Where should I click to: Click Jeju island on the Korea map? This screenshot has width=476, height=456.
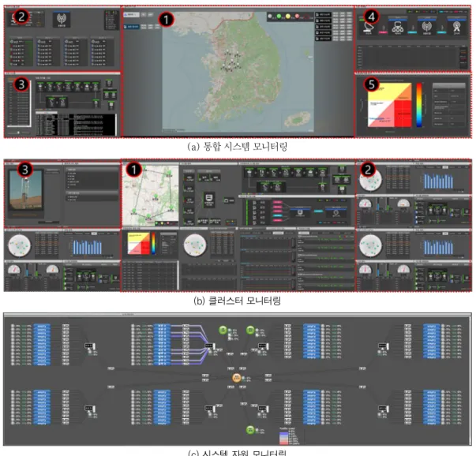coord(298,119)
